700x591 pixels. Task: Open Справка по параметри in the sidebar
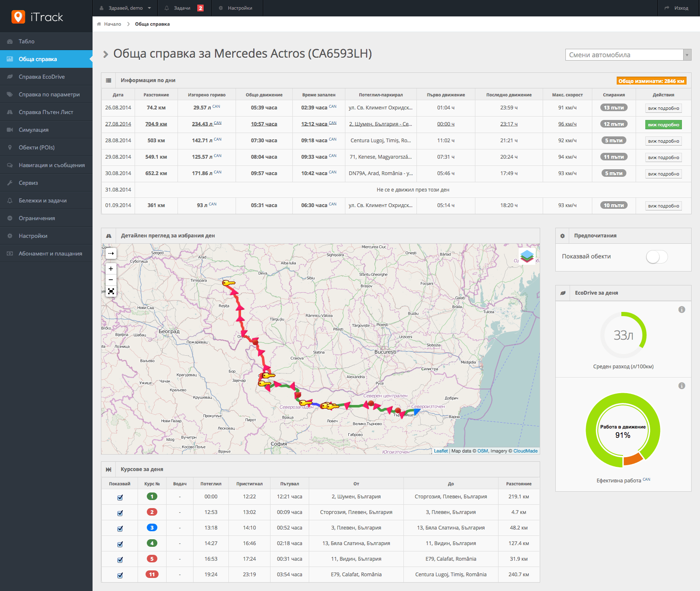(x=46, y=94)
